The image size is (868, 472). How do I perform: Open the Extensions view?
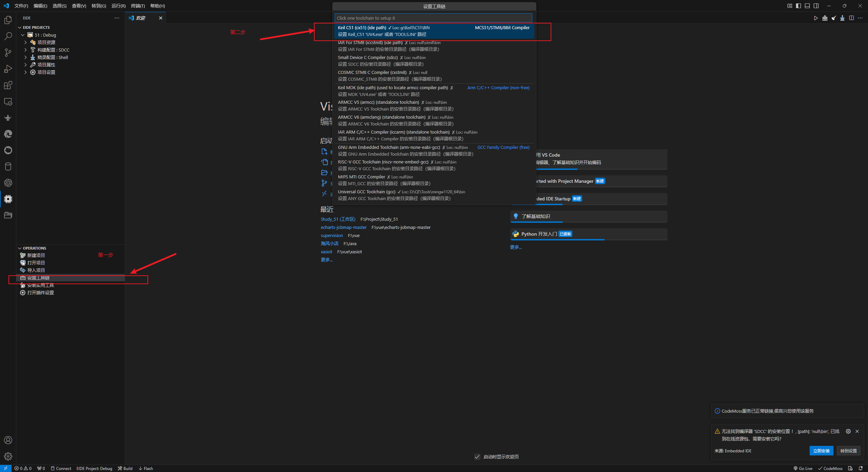(x=8, y=85)
